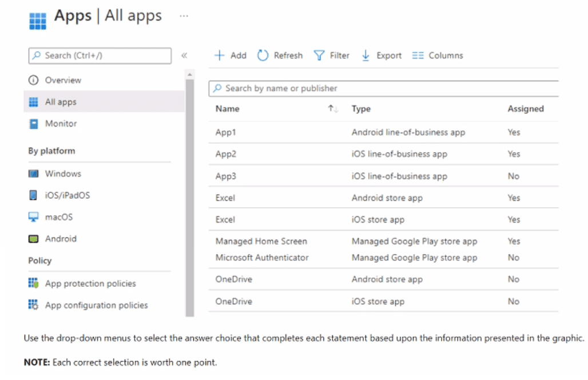Click the Windows platform icon

tap(34, 174)
